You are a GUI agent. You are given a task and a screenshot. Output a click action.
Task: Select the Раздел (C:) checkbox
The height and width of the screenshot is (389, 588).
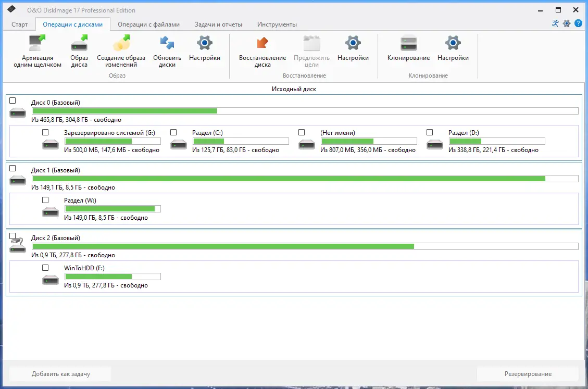coord(173,132)
